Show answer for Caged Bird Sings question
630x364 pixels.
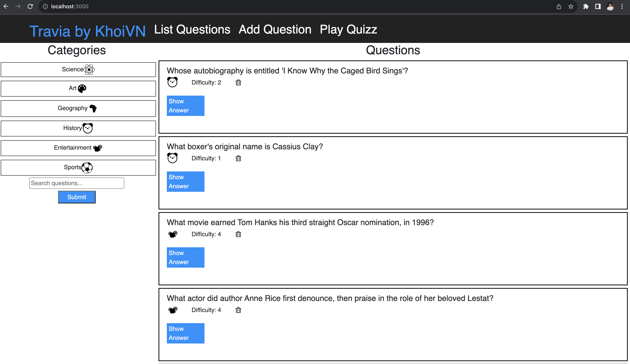click(x=185, y=106)
